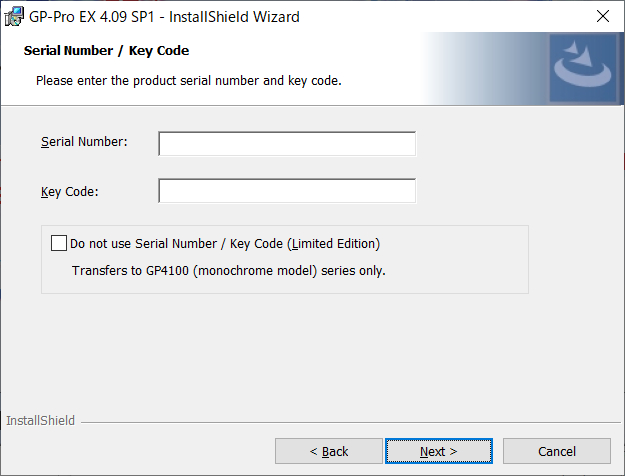Image resolution: width=625 pixels, height=476 pixels.
Task: Continue the installation with Next
Action: [438, 451]
